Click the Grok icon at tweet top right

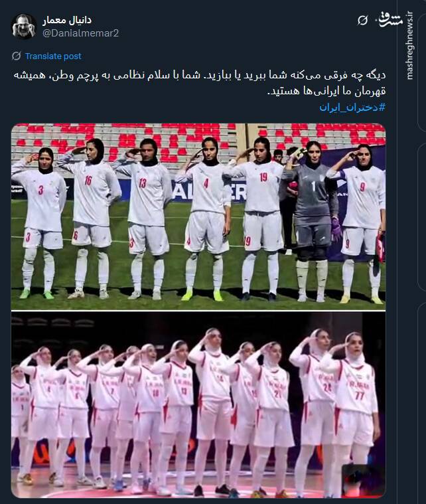point(362,20)
